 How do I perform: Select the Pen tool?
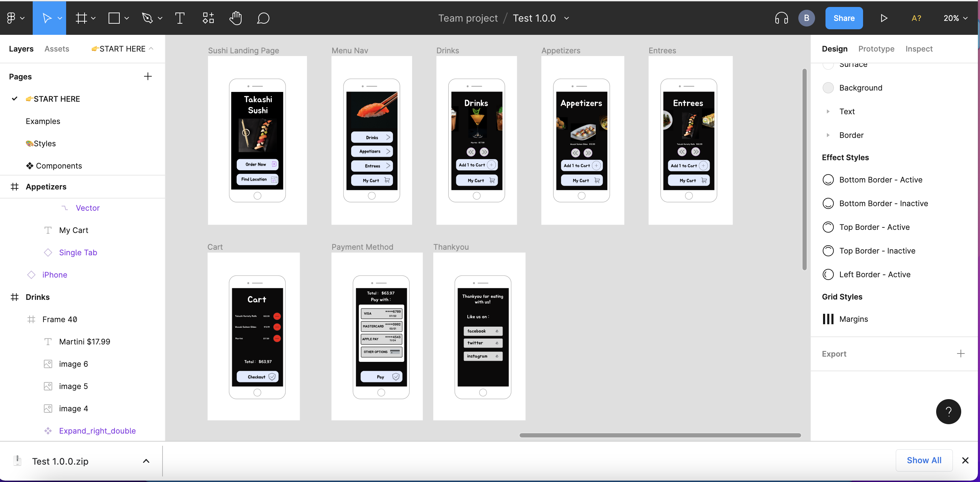pyautogui.click(x=147, y=18)
